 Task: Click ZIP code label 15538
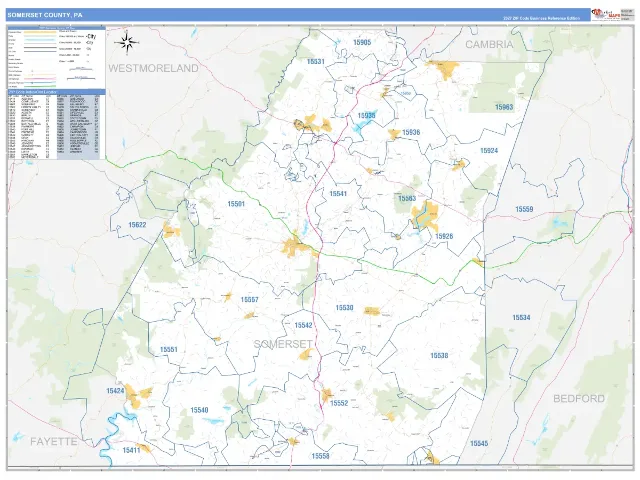click(439, 356)
